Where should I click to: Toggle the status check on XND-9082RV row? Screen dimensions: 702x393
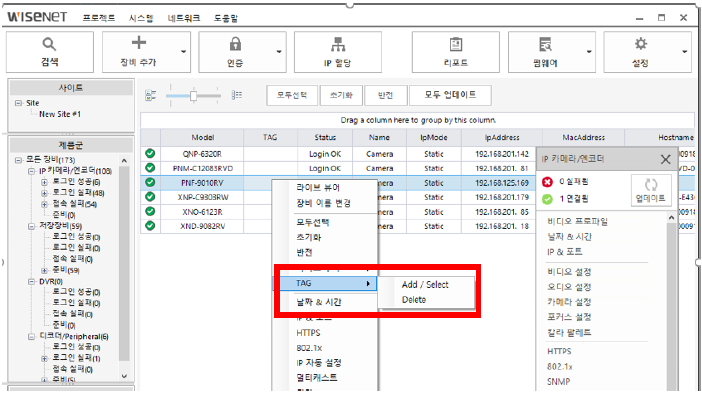click(150, 226)
